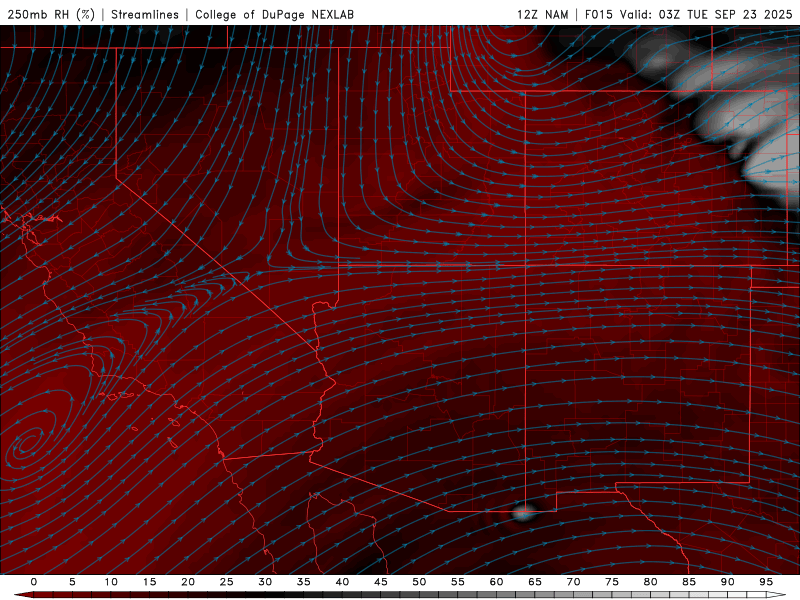The height and width of the screenshot is (600, 800).
Task: Click the 50 tick label on color scale
Action: (x=419, y=582)
